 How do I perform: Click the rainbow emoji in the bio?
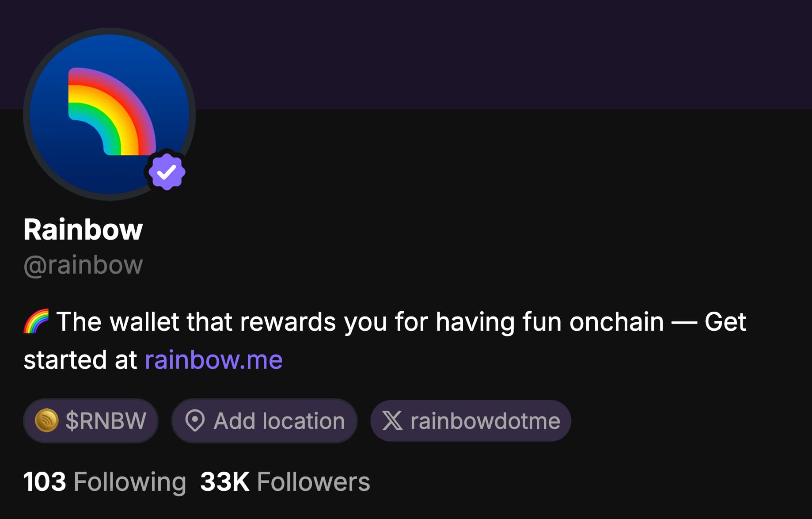click(x=36, y=321)
